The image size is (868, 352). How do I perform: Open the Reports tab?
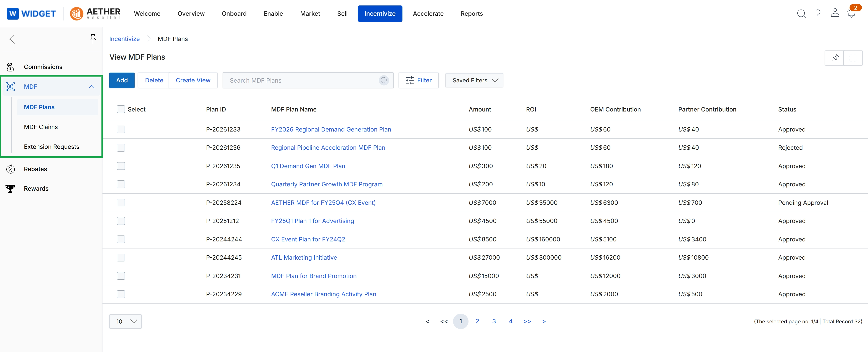coord(471,13)
